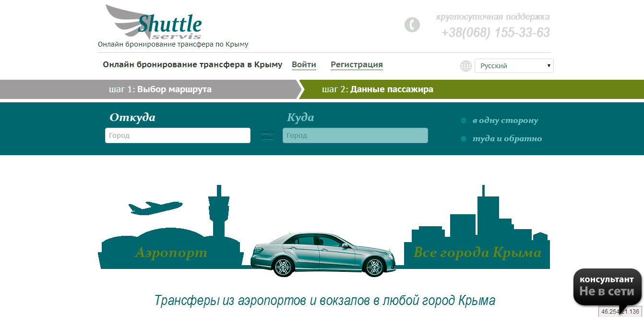
Task: Click the 'Трансферы из аэропортов и вокзалов' headline
Action: [x=324, y=301]
